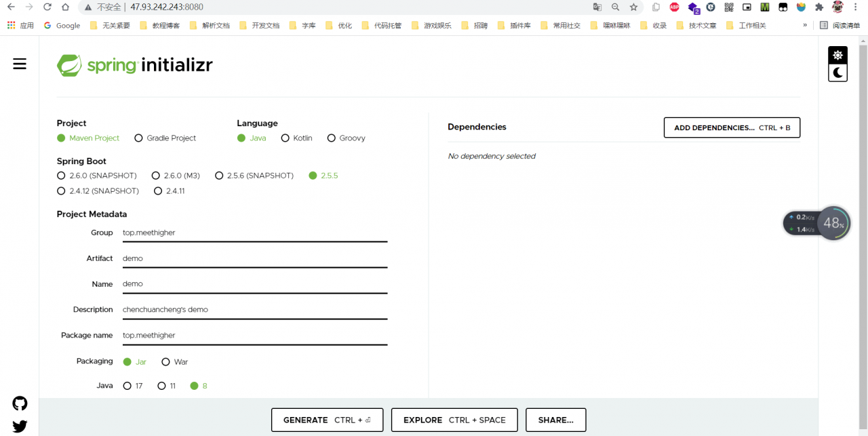Go to the browser home page icon
The width and height of the screenshot is (868, 436).
(x=64, y=7)
